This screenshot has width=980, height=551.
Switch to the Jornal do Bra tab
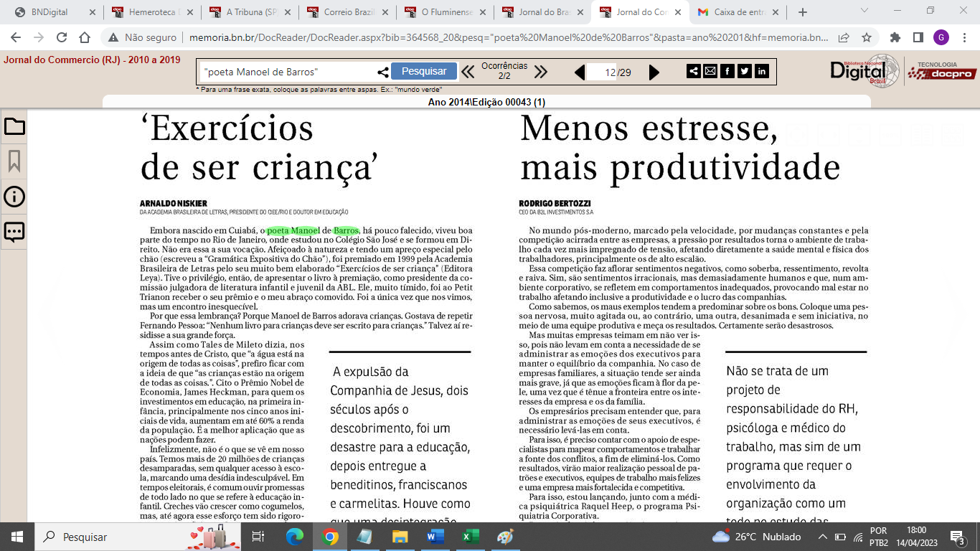point(542,12)
